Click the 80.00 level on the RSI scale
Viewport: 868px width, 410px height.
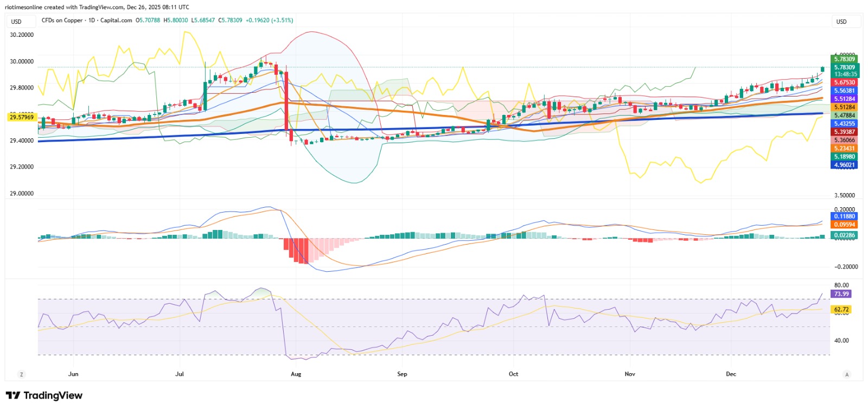[x=841, y=285]
